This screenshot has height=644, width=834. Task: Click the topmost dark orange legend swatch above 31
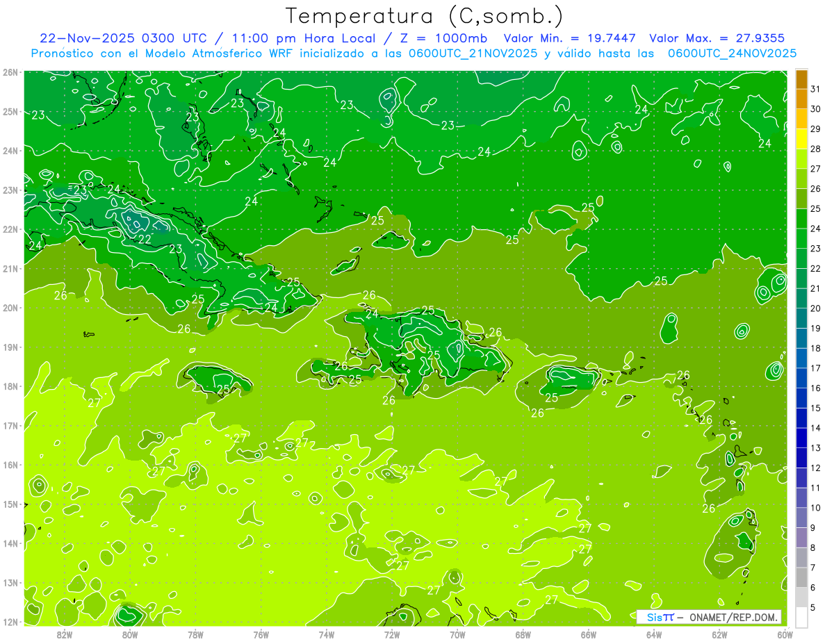tap(801, 80)
